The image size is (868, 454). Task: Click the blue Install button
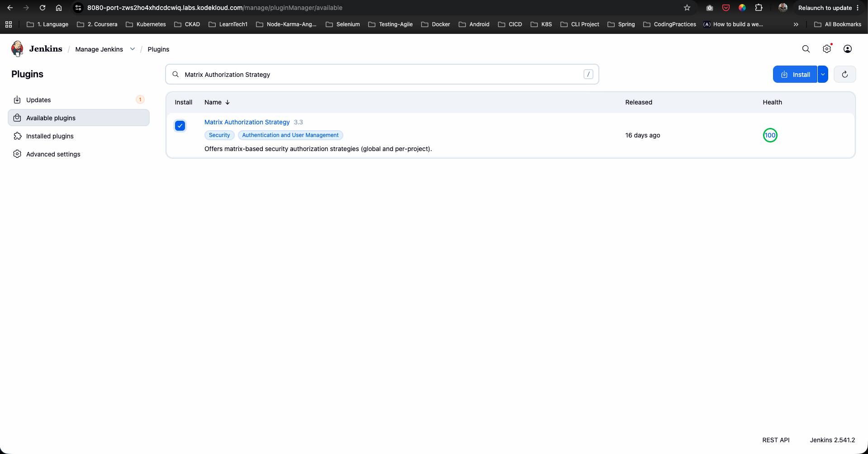[795, 74]
